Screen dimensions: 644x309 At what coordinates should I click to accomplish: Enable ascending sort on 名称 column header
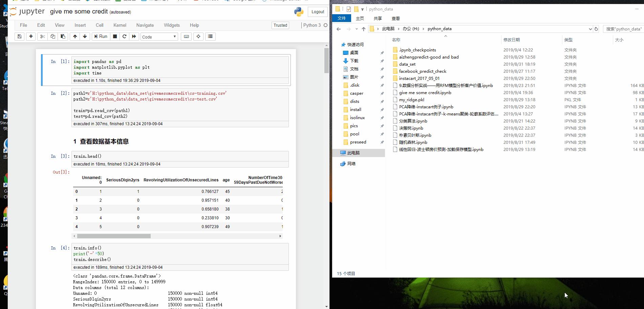(x=396, y=40)
